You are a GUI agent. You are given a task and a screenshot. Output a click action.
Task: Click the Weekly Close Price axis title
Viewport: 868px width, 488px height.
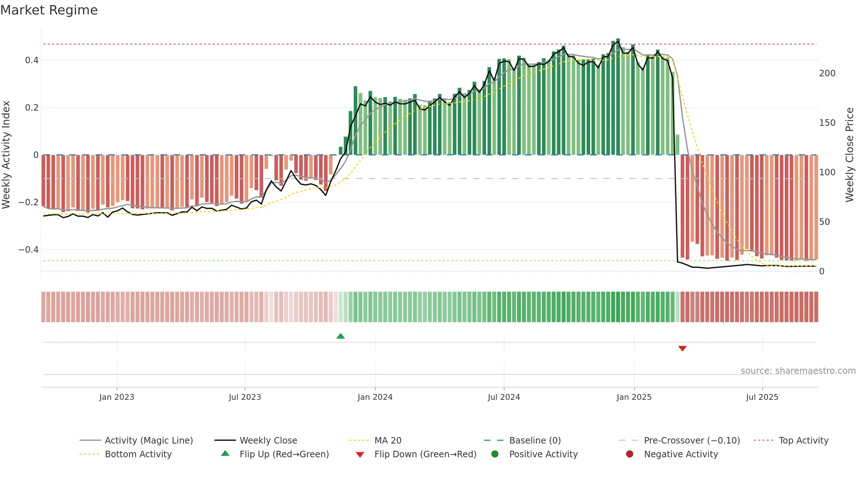(850, 155)
